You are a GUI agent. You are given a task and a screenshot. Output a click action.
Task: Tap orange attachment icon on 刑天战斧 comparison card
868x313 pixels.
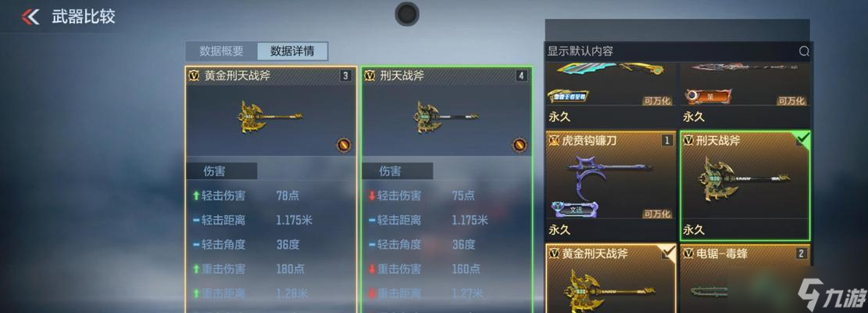[x=520, y=145]
